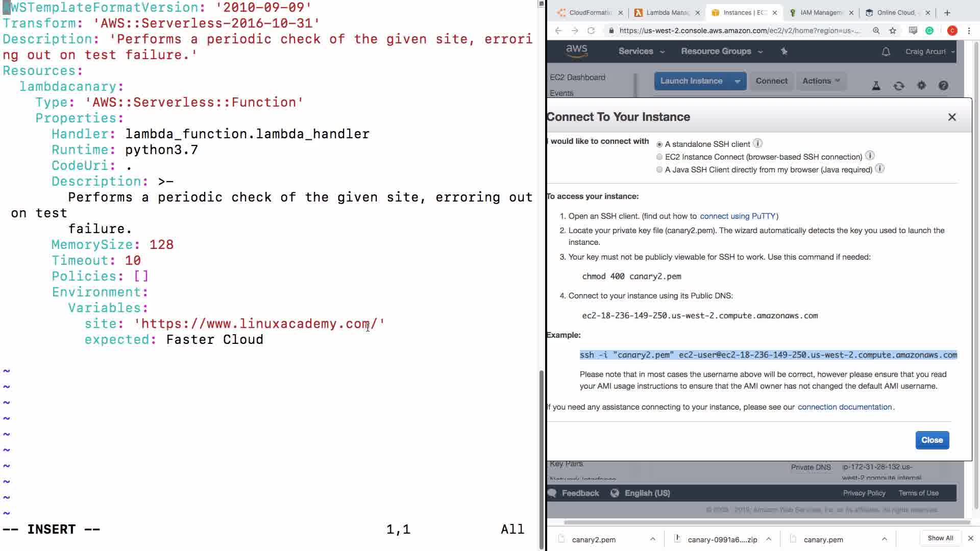980x551 pixels.
Task: Select EC2 Instance Connect browser-based option
Action: [659, 157]
